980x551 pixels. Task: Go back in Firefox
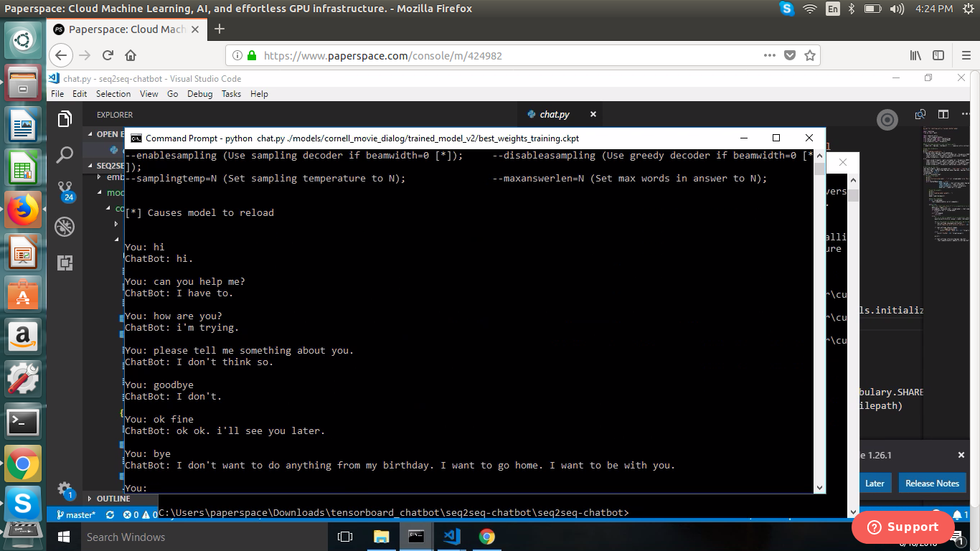(62, 55)
